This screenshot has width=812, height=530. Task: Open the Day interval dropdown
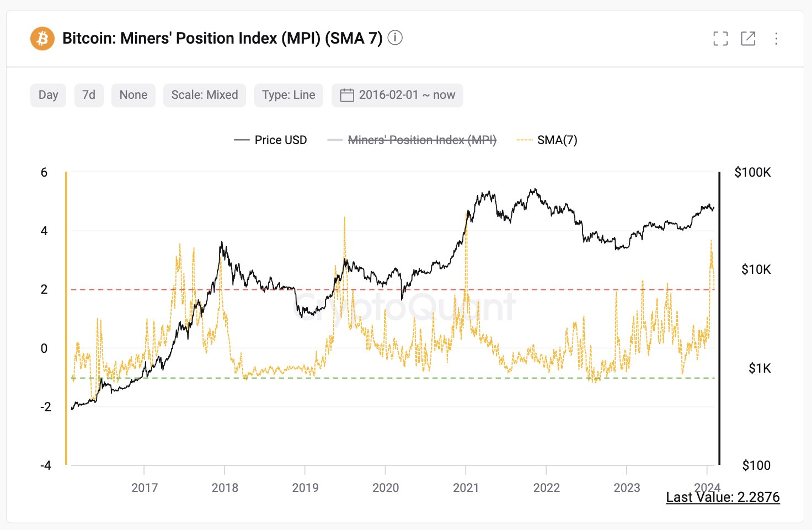pyautogui.click(x=48, y=95)
